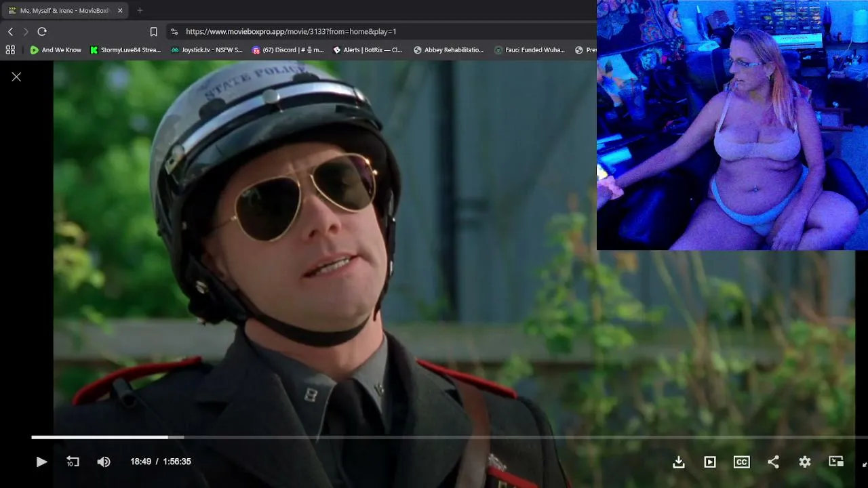The image size is (868, 488).
Task: View site information for movieboxpro.app
Action: [174, 32]
